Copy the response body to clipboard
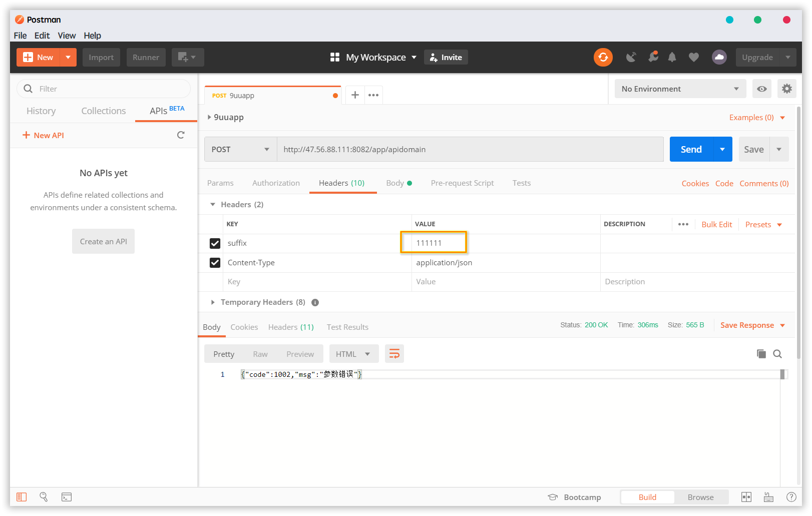Viewport: 812px width, 516px height. [761, 354]
